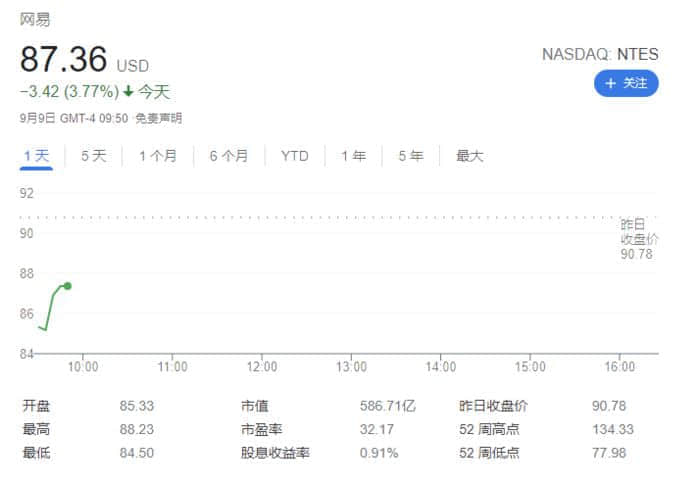
Task: Open the 最大 range tab
Action: pyautogui.click(x=470, y=156)
